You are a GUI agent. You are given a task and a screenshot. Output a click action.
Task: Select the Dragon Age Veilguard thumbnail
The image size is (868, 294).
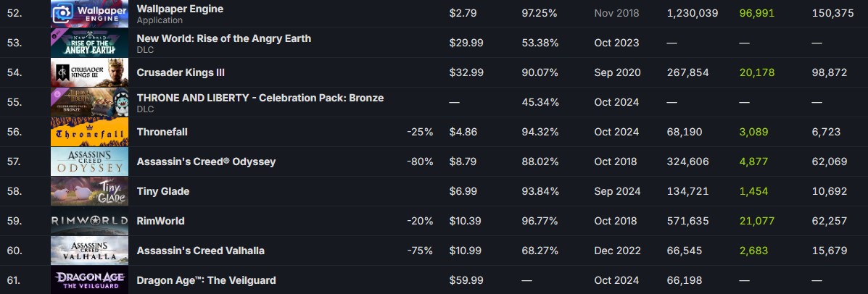point(90,280)
